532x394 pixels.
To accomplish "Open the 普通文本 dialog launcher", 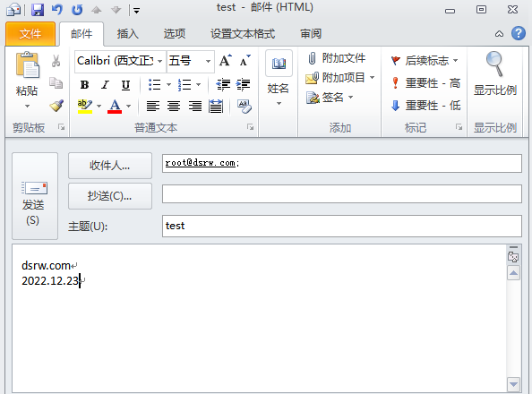I will (x=251, y=127).
